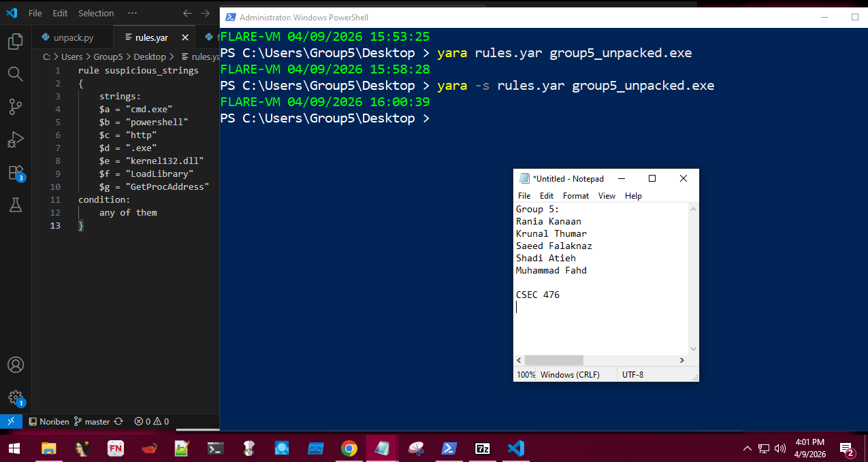Open Notepad's View menu
The width and height of the screenshot is (868, 462).
coord(607,195)
